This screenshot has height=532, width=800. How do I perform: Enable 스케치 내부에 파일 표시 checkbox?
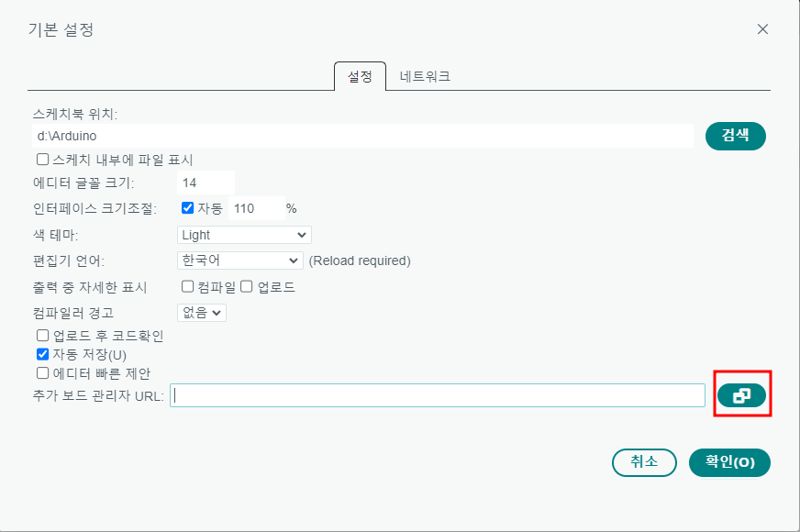tap(43, 160)
